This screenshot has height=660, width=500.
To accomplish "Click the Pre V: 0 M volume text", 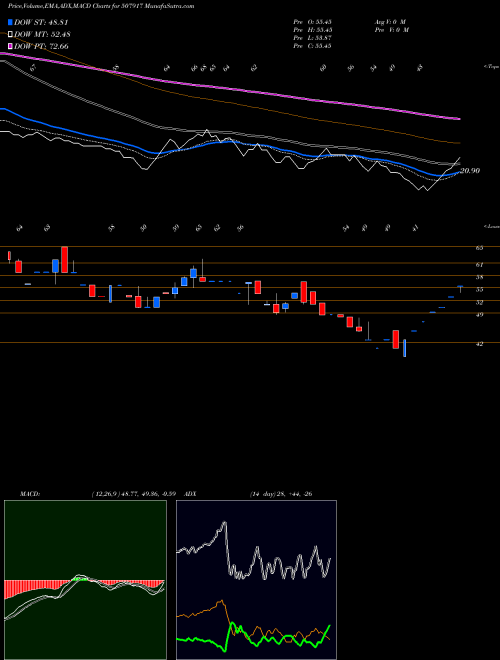I will click(x=392, y=30).
